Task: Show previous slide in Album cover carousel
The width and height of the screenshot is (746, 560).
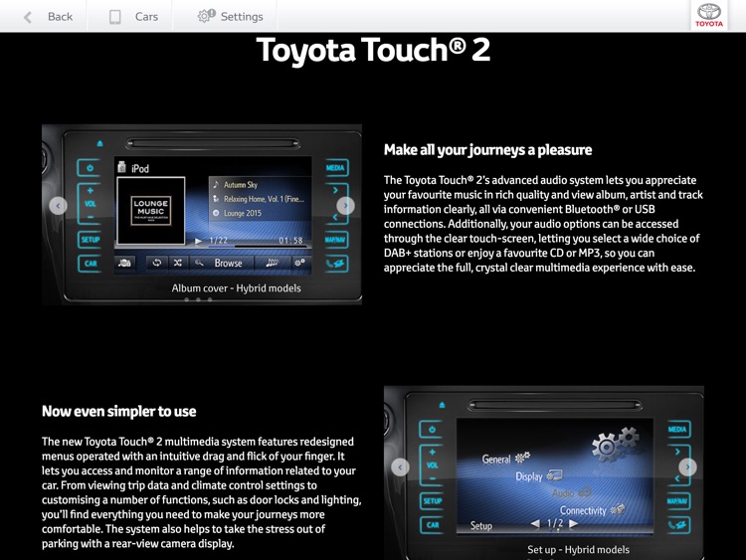Action: (x=58, y=206)
